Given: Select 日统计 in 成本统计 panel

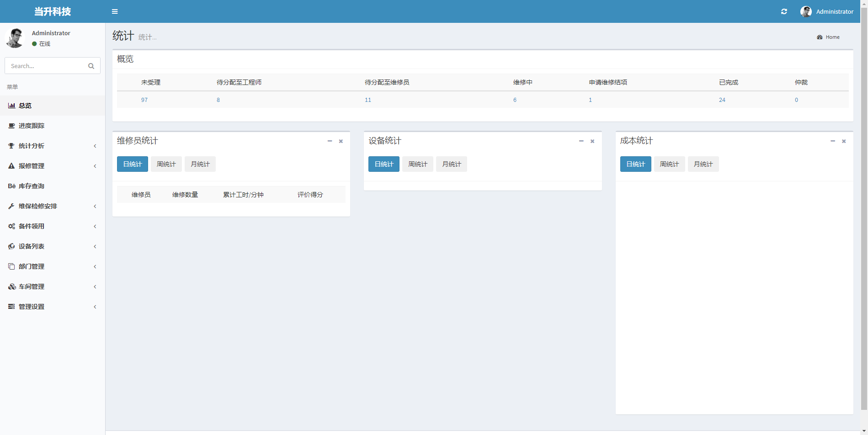Looking at the screenshot, I should [635, 164].
